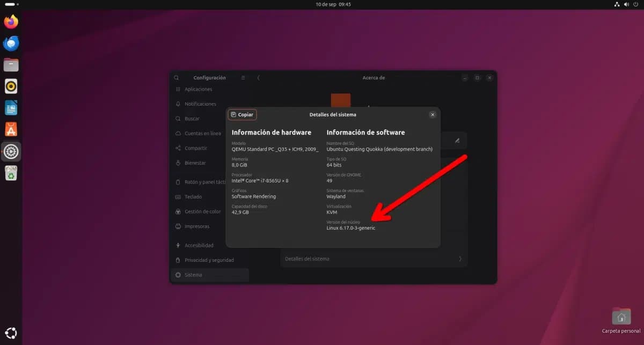The image size is (644, 345).
Task: Close the Detalles del sistema dialog
Action: click(x=433, y=114)
